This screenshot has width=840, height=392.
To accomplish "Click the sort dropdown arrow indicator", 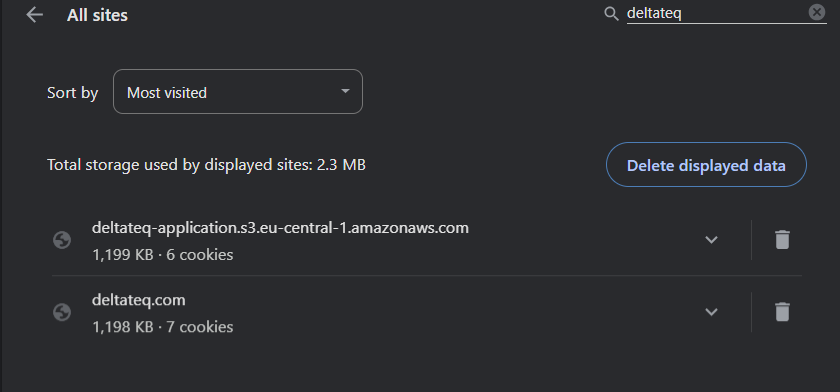I will [346, 92].
